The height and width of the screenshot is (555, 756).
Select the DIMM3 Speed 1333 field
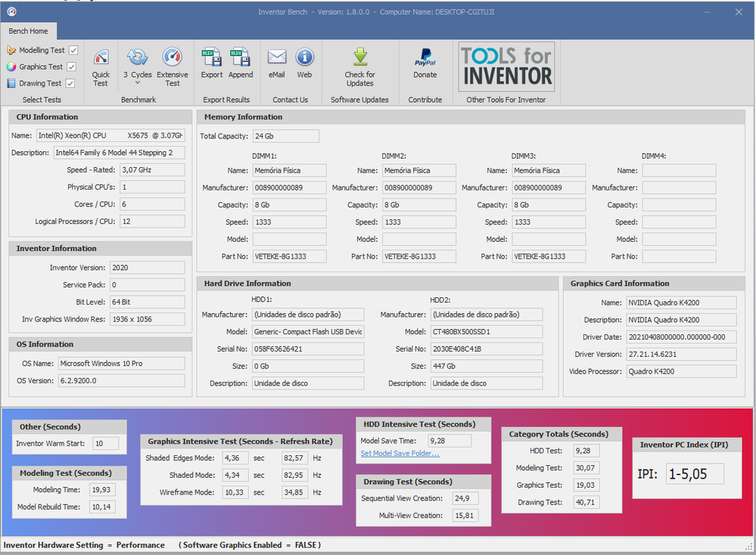point(549,222)
